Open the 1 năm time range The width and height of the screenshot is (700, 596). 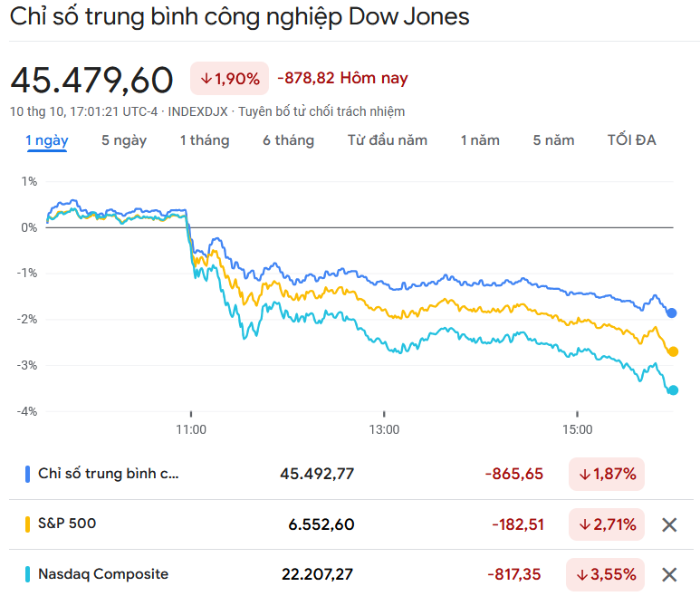[x=480, y=140]
